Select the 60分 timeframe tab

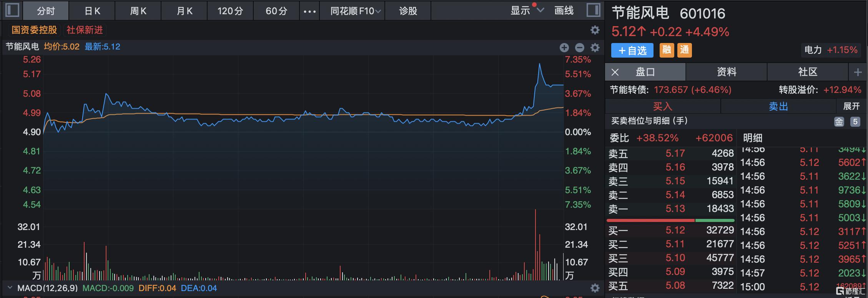click(x=276, y=11)
